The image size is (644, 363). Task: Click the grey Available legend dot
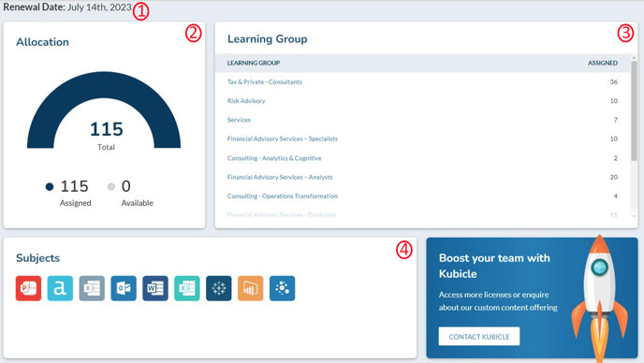[110, 187]
